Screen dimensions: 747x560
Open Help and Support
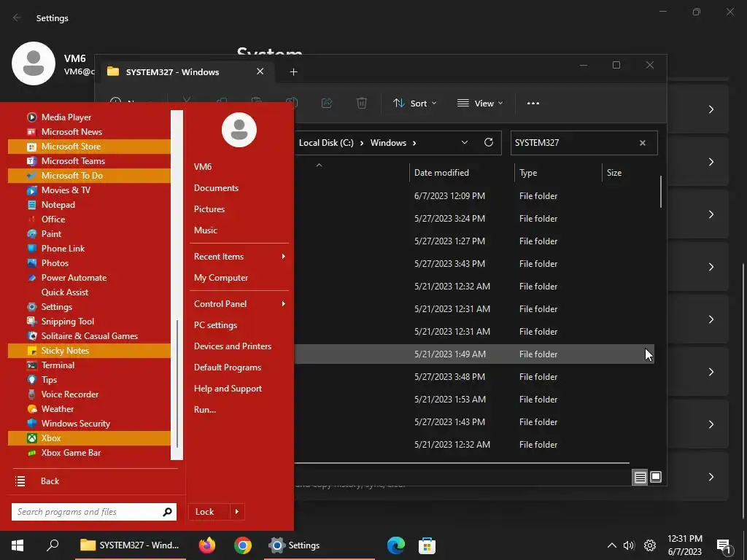pos(228,389)
